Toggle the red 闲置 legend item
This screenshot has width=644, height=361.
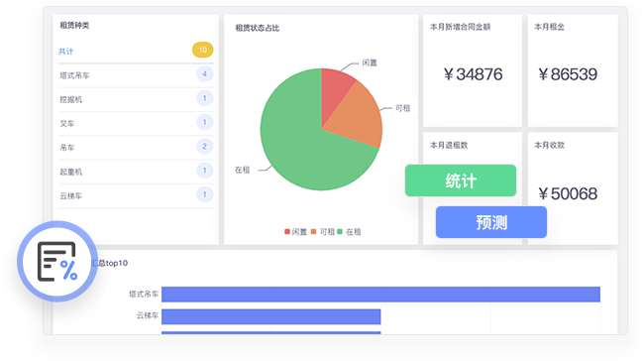coord(295,232)
